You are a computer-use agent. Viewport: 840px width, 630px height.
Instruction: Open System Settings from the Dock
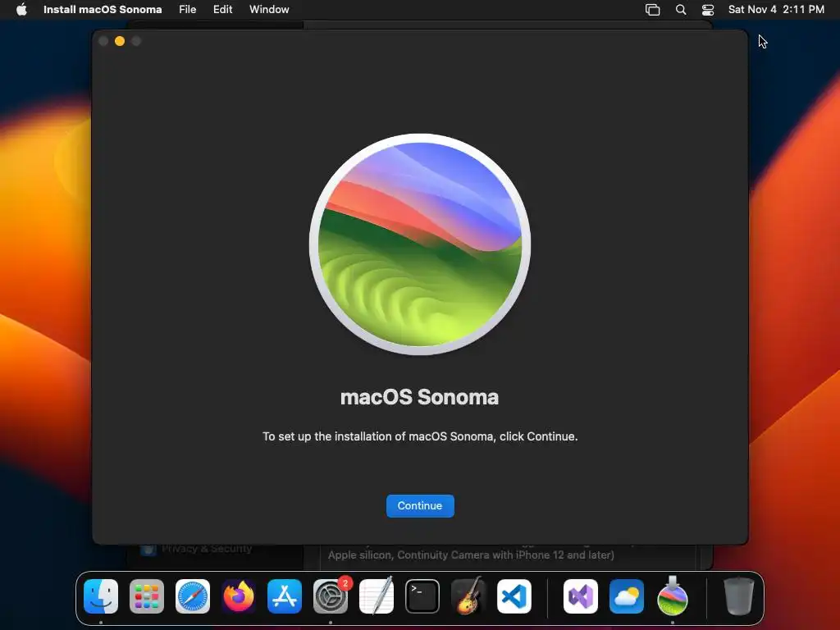tap(331, 596)
